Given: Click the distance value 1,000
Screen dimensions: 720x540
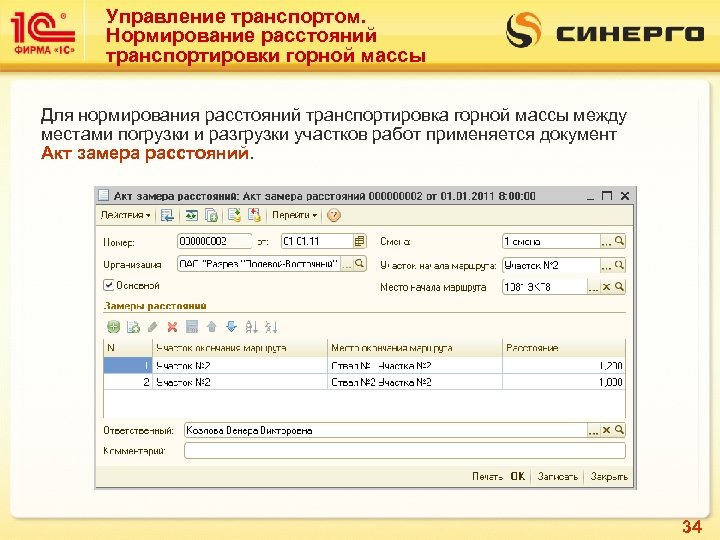Looking at the screenshot, I should (564, 382).
